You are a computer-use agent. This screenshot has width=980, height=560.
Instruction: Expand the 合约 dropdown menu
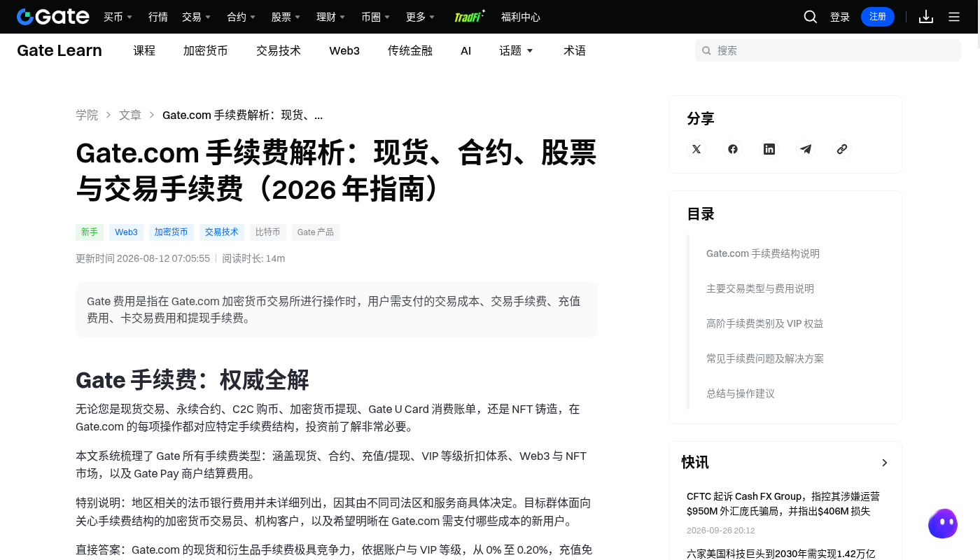(241, 17)
